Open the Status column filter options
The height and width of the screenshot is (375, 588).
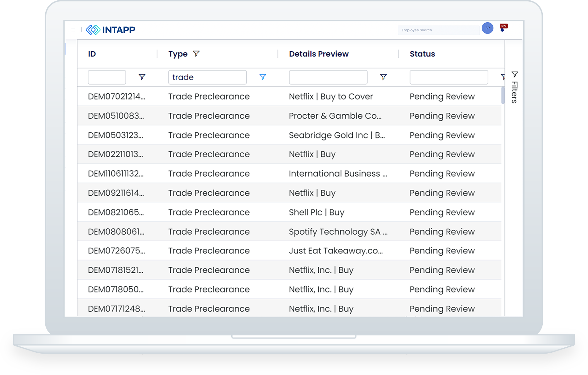[503, 77]
